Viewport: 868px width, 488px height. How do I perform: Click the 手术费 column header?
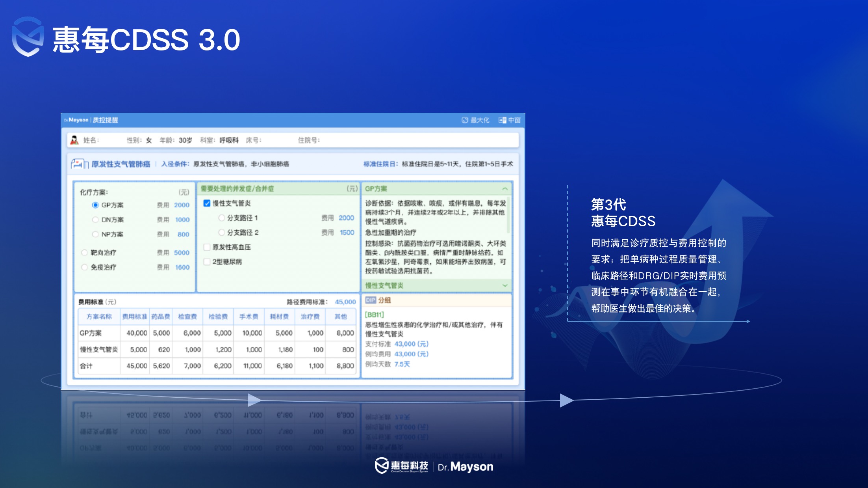click(249, 317)
